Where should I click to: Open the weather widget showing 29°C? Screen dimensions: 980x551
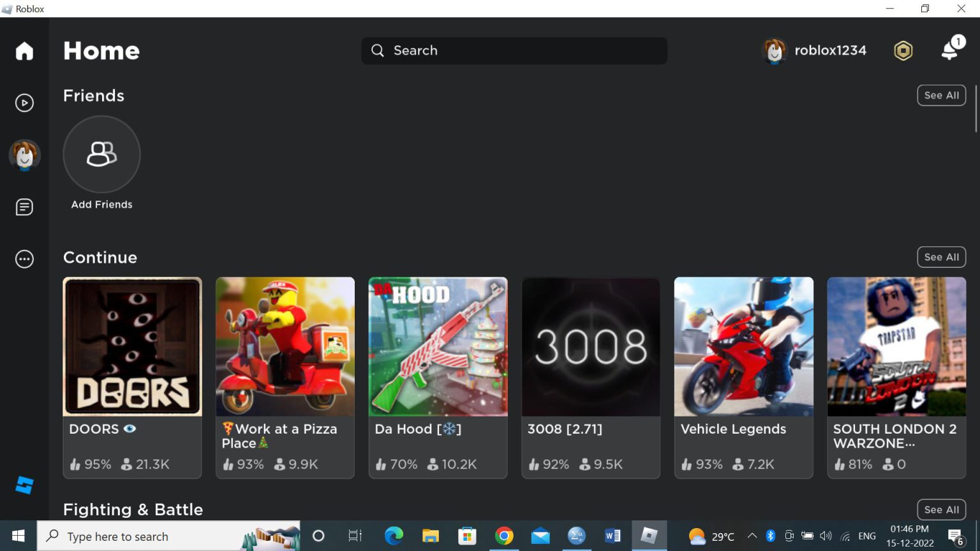(708, 536)
